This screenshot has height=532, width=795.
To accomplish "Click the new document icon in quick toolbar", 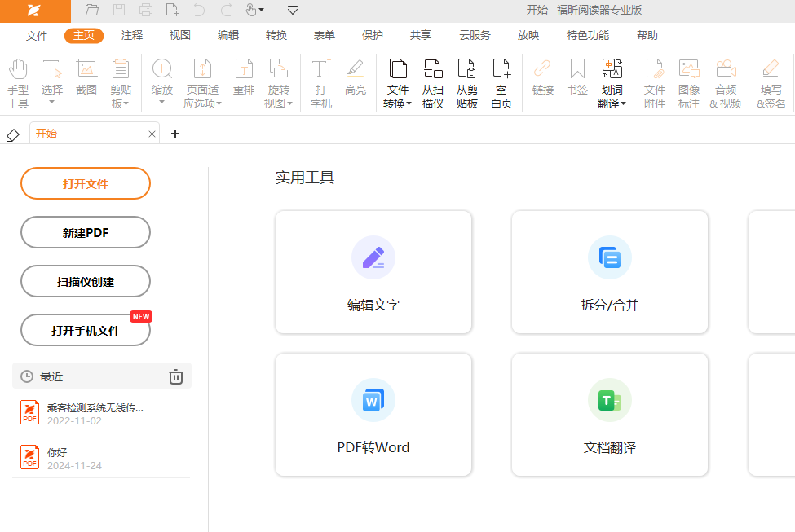I will (x=172, y=10).
